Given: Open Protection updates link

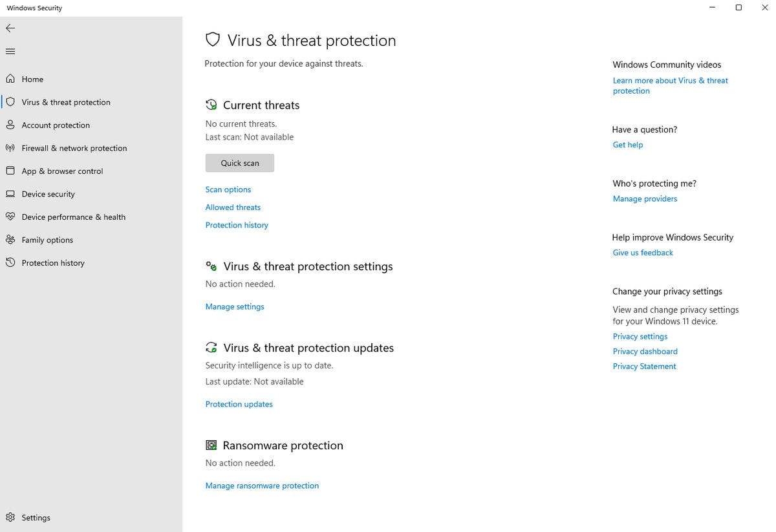Looking at the screenshot, I should (x=239, y=404).
